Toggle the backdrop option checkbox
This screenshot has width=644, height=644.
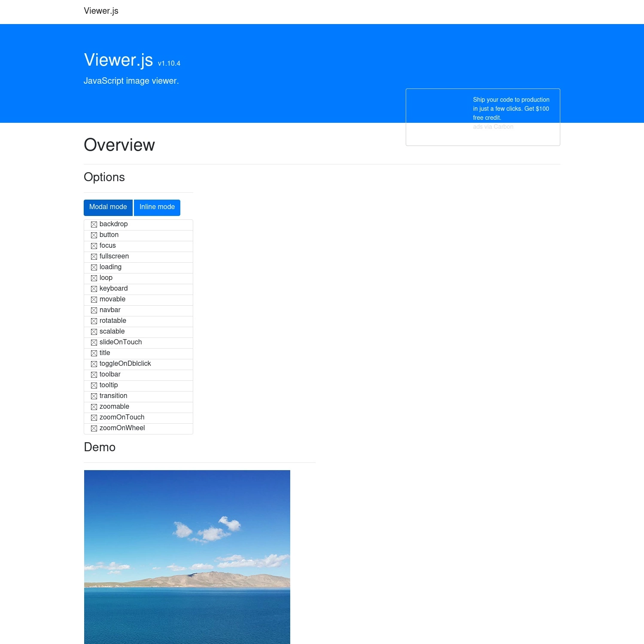94,225
